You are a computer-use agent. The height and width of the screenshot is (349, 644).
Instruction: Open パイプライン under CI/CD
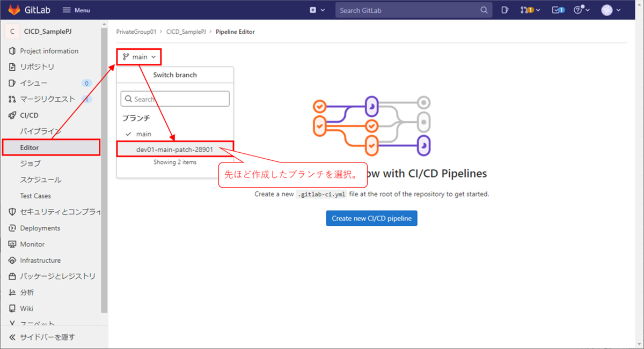coord(41,131)
